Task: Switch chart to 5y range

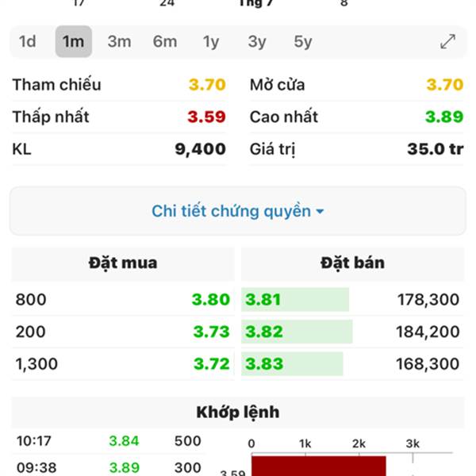Action: point(303,41)
